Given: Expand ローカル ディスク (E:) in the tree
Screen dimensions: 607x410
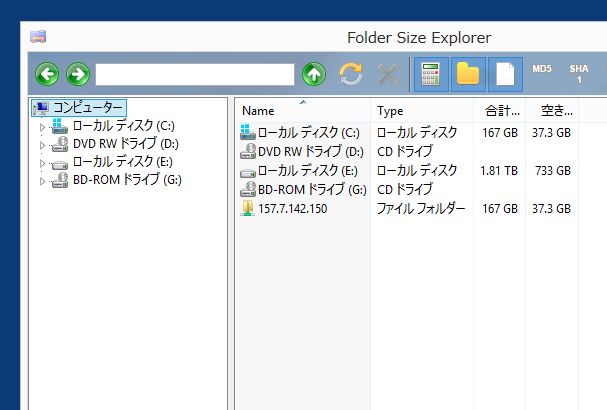Looking at the screenshot, I should tap(42, 163).
